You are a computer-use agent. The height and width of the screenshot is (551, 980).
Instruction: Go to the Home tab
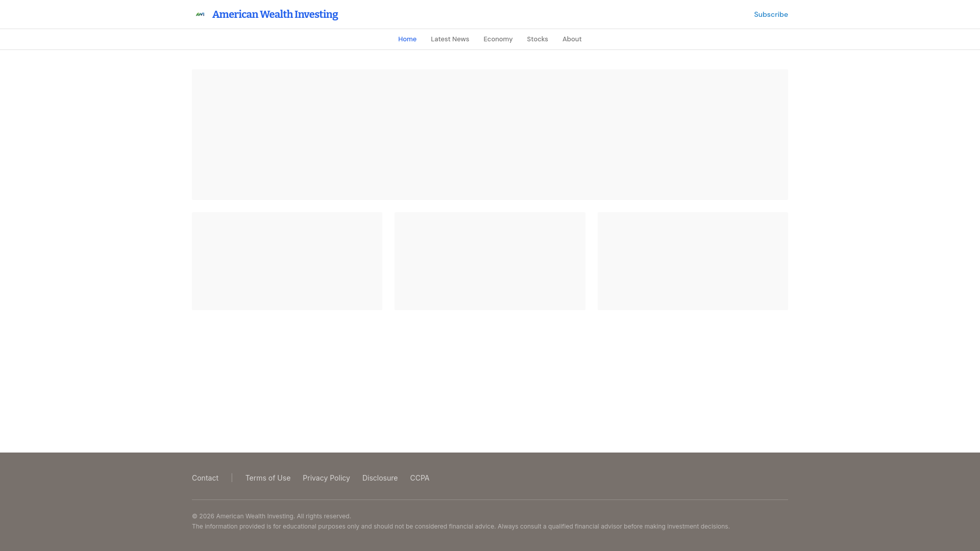point(407,39)
